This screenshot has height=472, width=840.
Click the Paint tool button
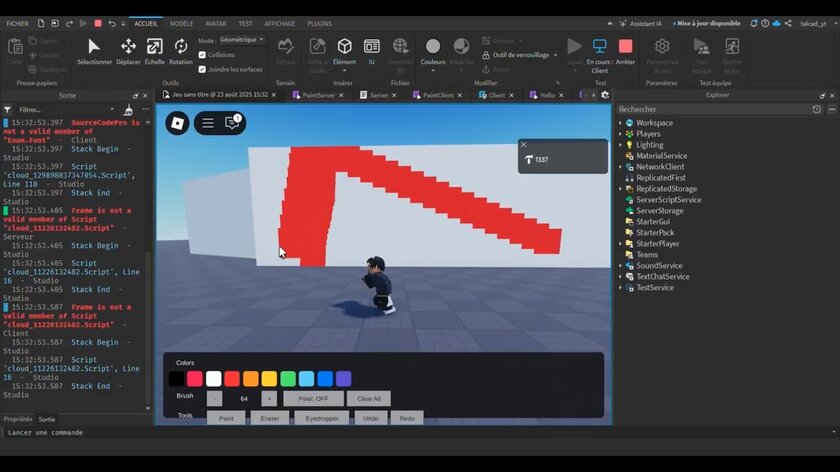(x=226, y=418)
